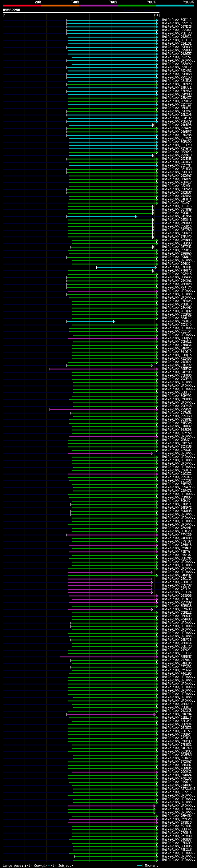
Task: Open hit UniRef100_B9DI12
Action: (177, 20)
